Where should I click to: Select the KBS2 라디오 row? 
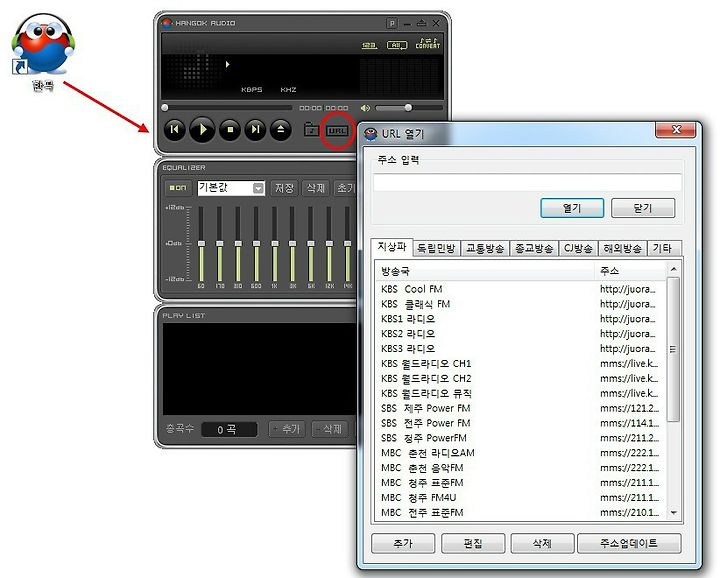tap(520, 334)
